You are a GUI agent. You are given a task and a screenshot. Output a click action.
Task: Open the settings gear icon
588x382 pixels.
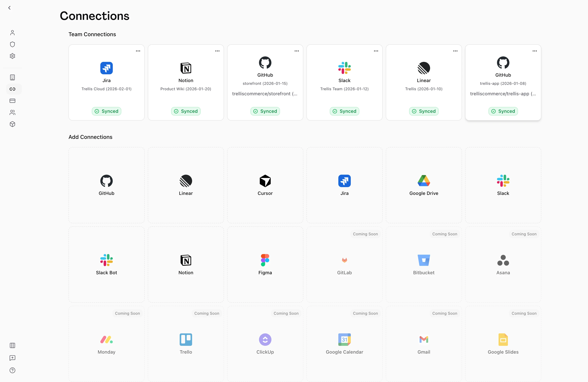pos(12,56)
